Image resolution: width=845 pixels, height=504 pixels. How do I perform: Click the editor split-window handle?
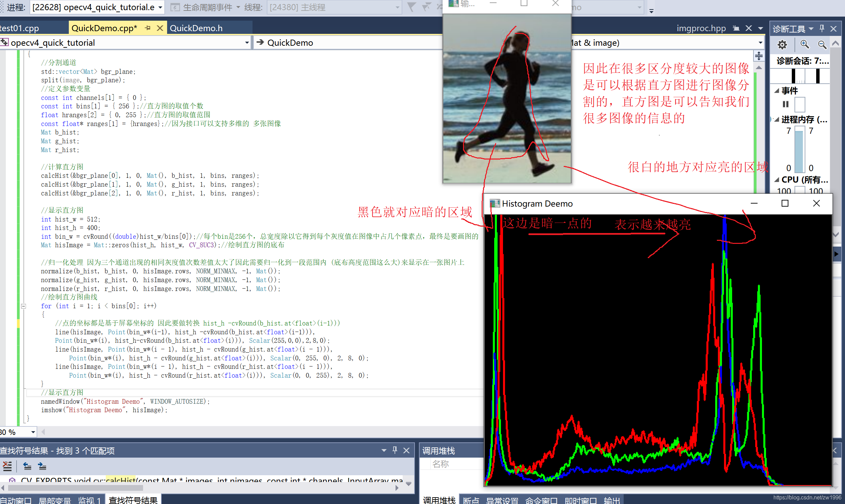759,56
